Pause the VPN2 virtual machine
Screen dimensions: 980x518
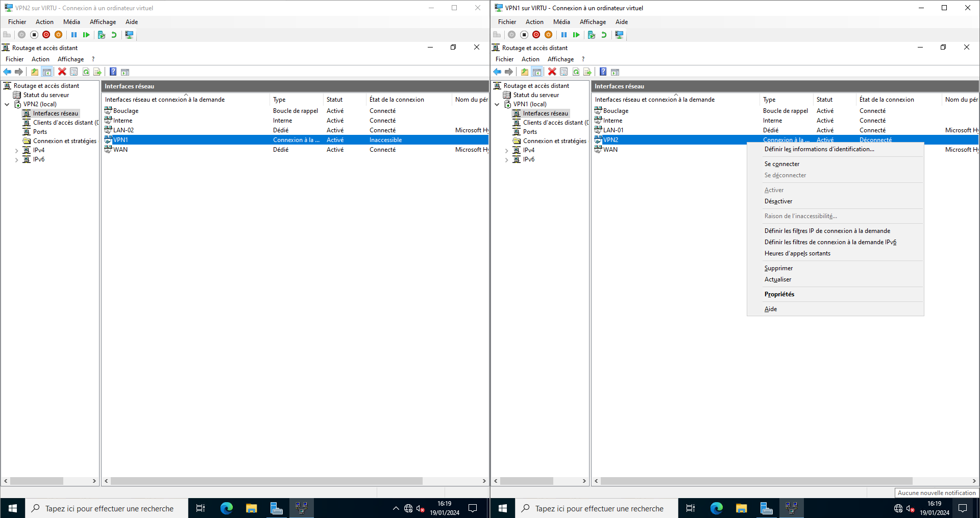coord(74,35)
